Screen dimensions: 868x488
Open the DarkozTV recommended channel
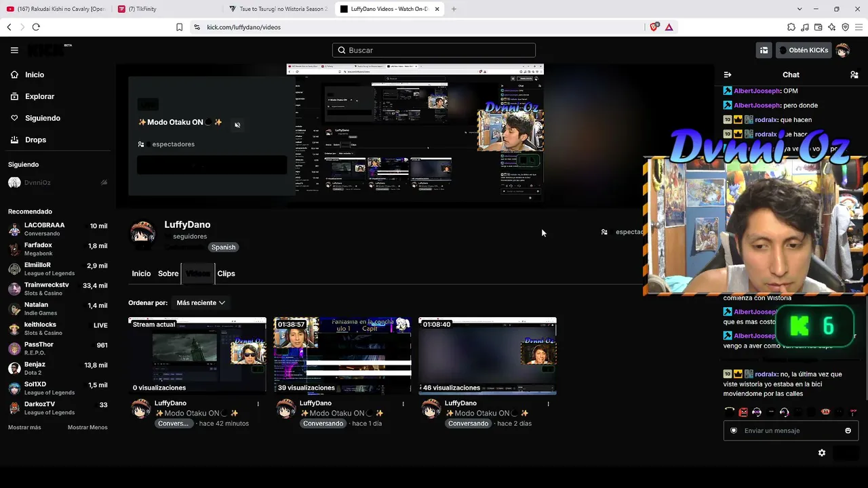[x=58, y=409]
